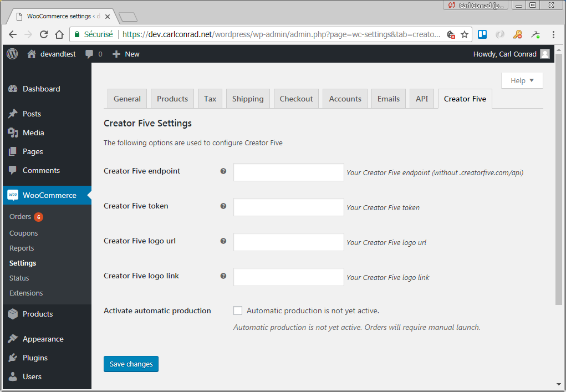Open the Trello extension icon
The width and height of the screenshot is (566, 392).
pos(482,34)
